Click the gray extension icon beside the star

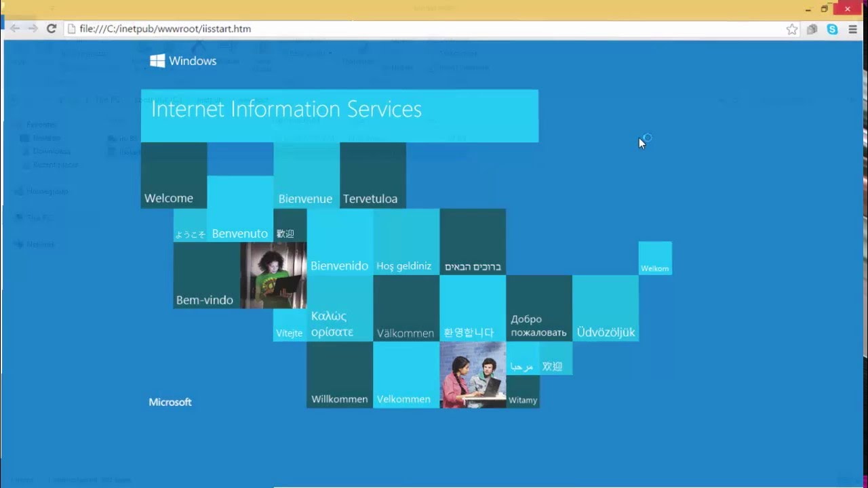pyautogui.click(x=812, y=29)
